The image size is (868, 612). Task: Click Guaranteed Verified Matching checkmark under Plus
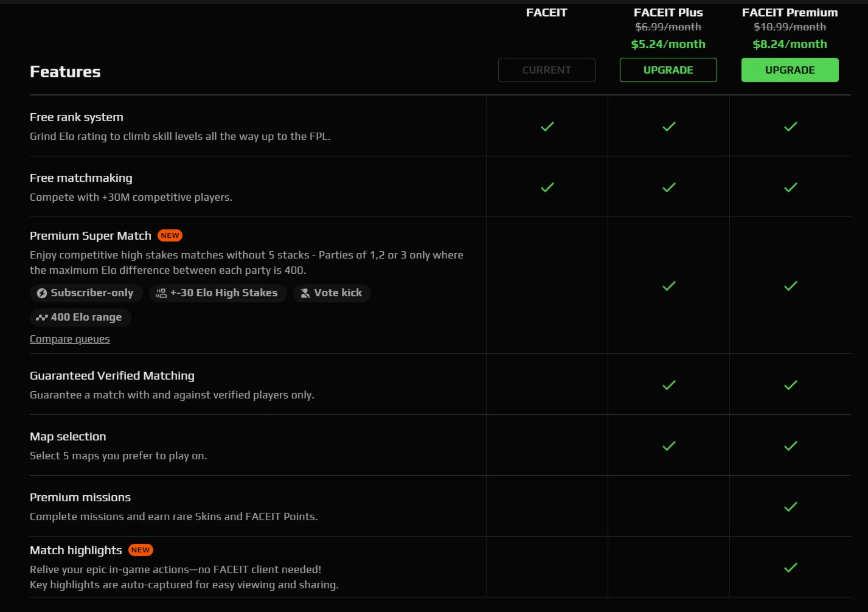[669, 385]
